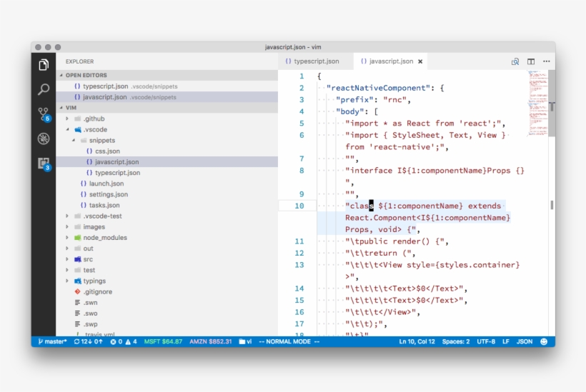This screenshot has height=392, width=586.
Task: Click the NORMAL MODE vim indicator
Action: click(289, 341)
